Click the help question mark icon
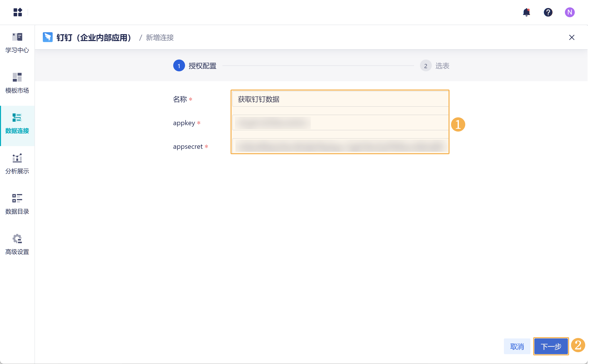The height and width of the screenshot is (364, 591). pos(548,12)
